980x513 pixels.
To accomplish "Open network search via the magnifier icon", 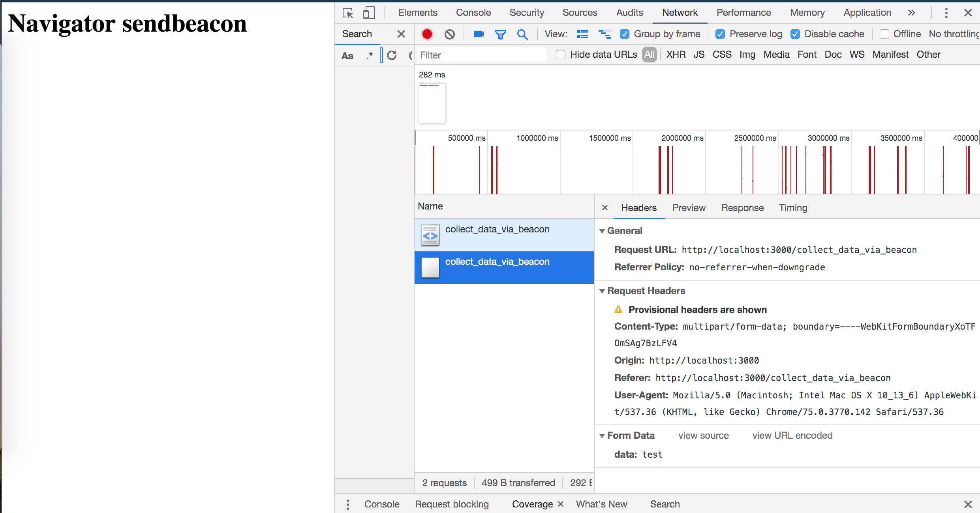I will click(x=522, y=34).
